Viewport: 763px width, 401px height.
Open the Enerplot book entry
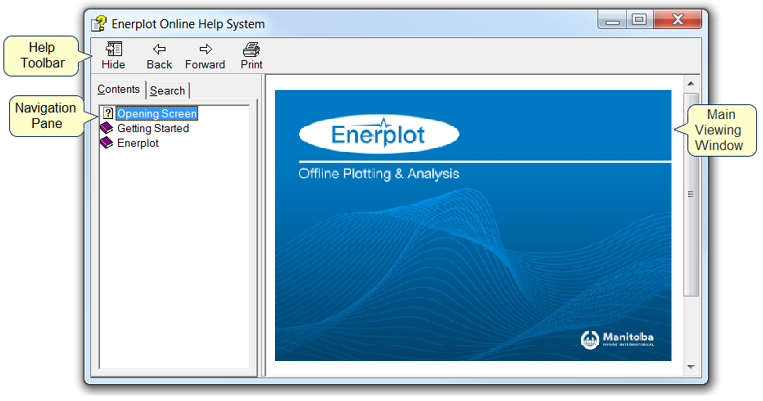[138, 143]
